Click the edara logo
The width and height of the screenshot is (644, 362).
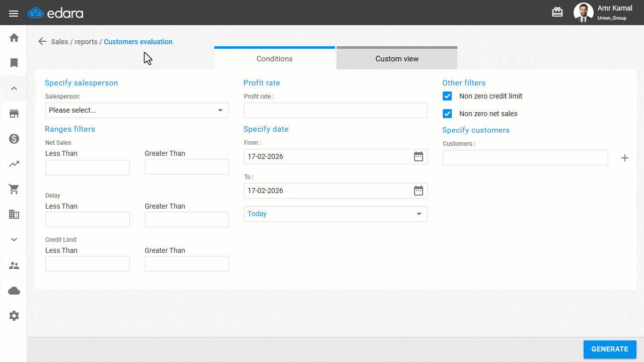pyautogui.click(x=54, y=13)
